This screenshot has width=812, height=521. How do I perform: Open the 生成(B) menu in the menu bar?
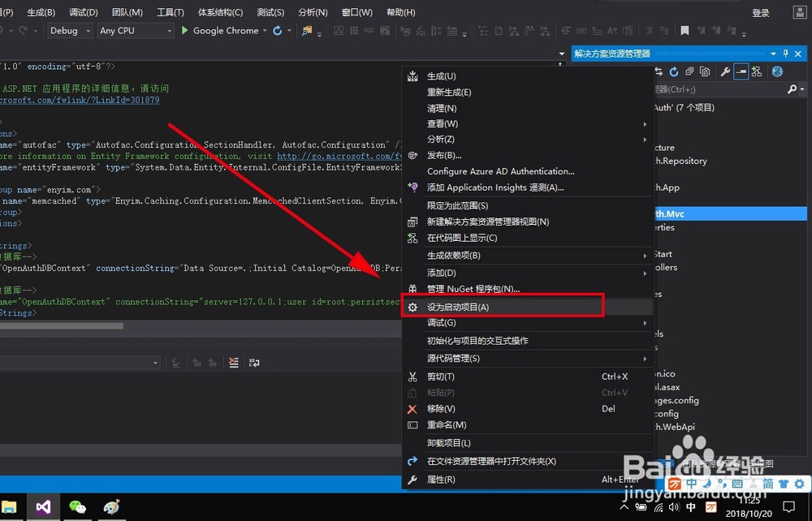pyautogui.click(x=41, y=12)
